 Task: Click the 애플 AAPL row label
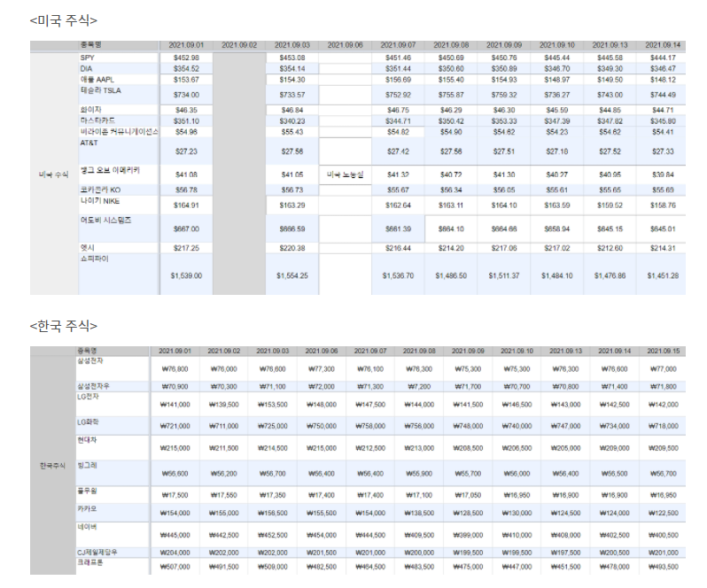(97, 80)
